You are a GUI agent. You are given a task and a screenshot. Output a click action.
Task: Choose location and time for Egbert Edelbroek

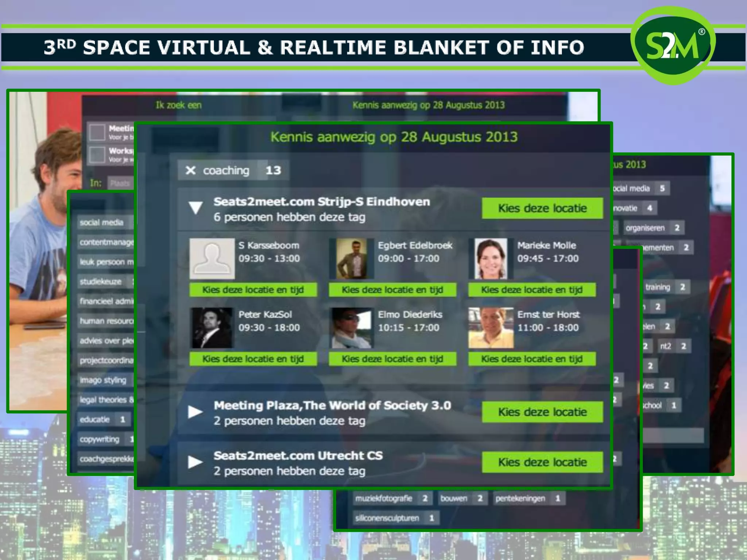(x=392, y=290)
